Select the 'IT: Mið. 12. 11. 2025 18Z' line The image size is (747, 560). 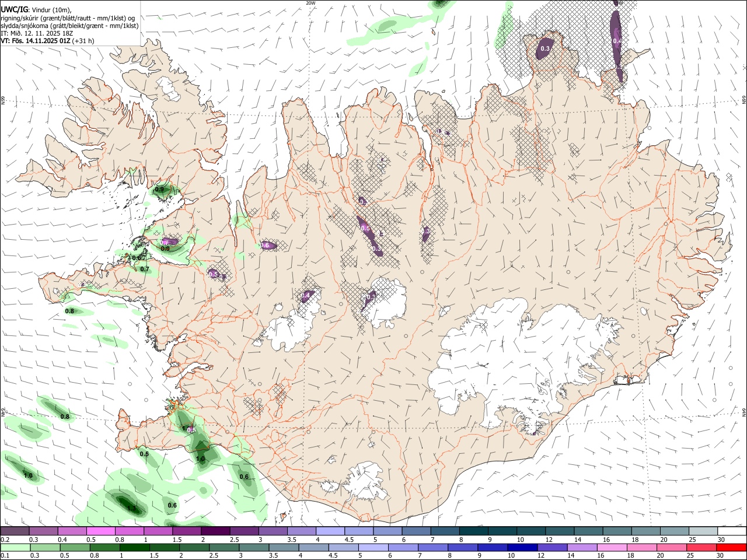click(x=37, y=33)
